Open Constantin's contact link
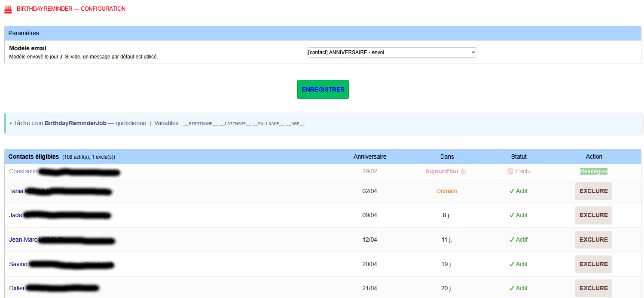The width and height of the screenshot is (644, 298). click(x=23, y=171)
